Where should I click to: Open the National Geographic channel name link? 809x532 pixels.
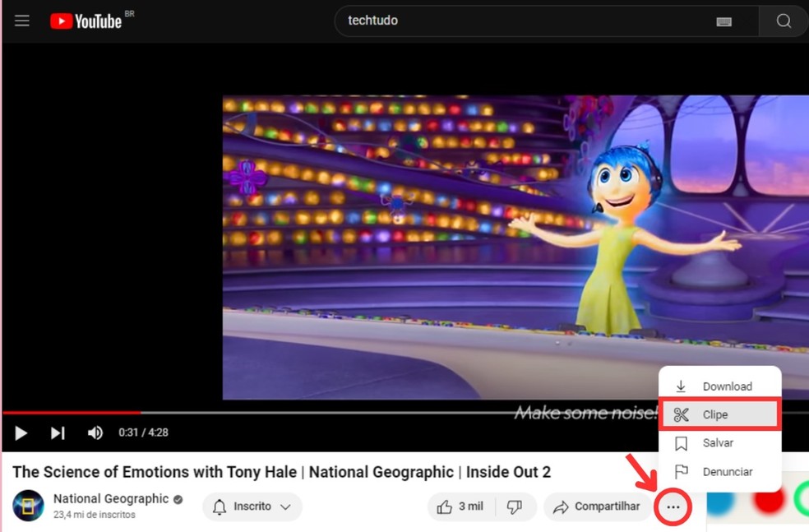[x=111, y=499]
